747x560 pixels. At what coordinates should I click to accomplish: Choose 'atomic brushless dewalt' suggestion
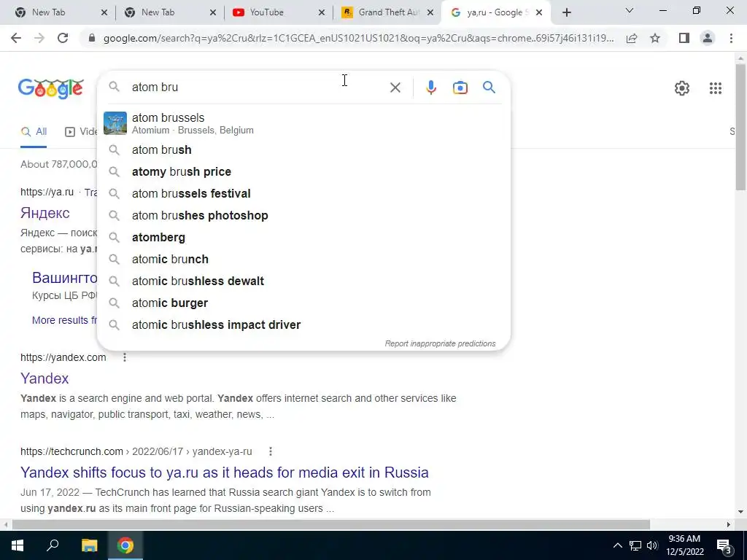303,281
